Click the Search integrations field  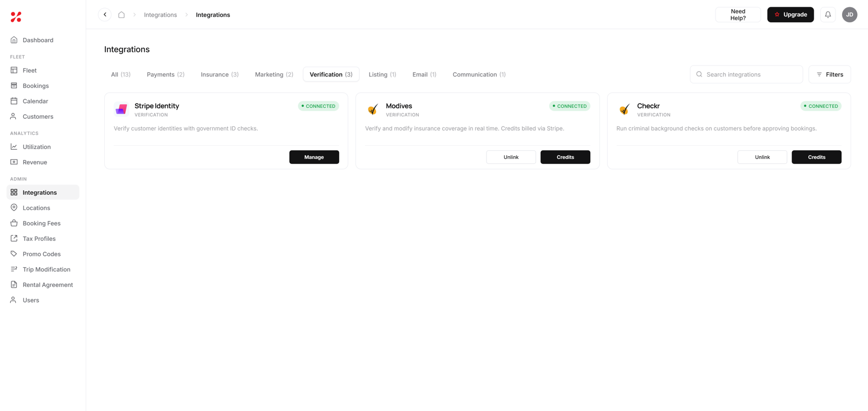pyautogui.click(x=746, y=74)
